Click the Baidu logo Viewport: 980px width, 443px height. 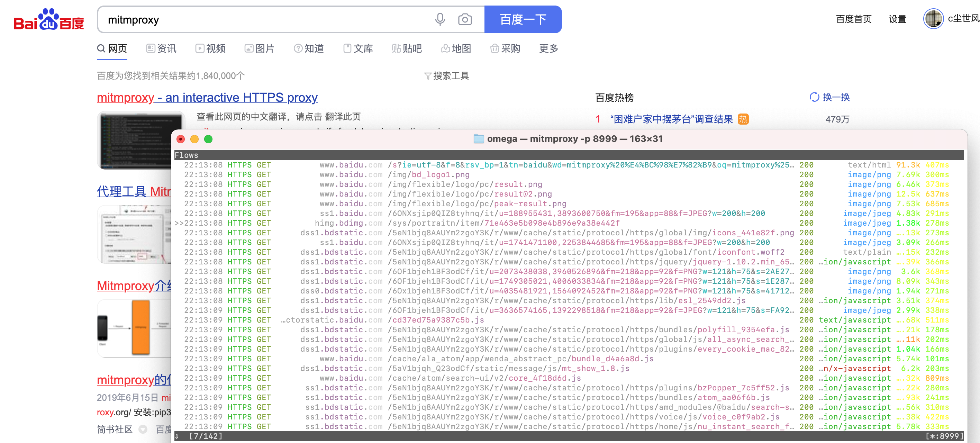48,20
